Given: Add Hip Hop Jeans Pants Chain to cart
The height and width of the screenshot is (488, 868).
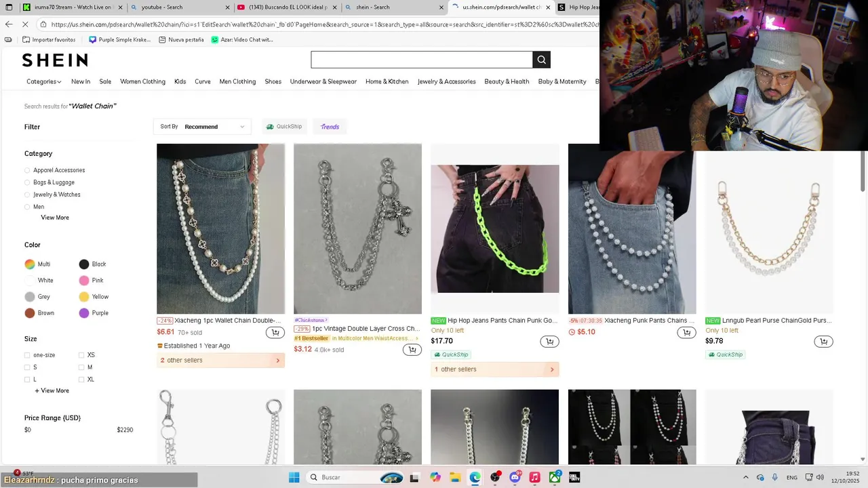Looking at the screenshot, I should (549, 342).
